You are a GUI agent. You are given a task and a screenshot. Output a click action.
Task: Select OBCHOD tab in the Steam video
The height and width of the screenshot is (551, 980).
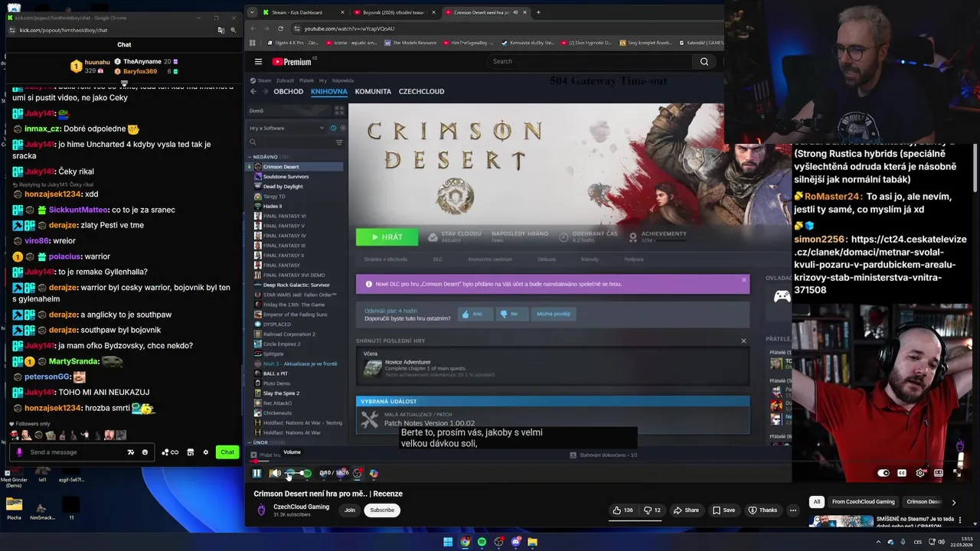click(x=289, y=91)
